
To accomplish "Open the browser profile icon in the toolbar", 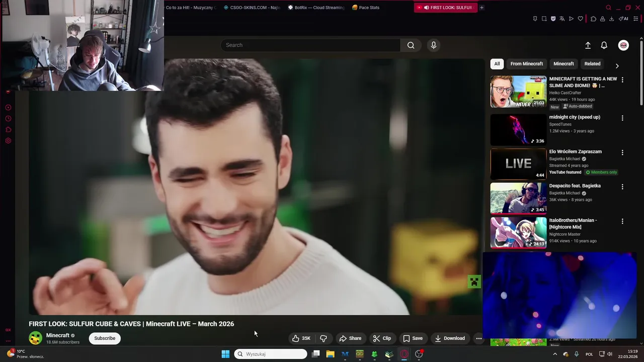I will click(602, 19).
